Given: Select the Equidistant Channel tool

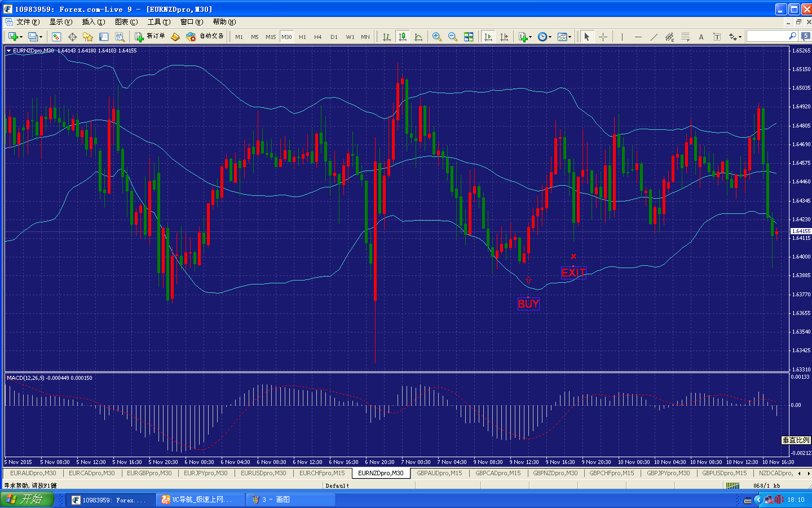Looking at the screenshot, I should (669, 37).
